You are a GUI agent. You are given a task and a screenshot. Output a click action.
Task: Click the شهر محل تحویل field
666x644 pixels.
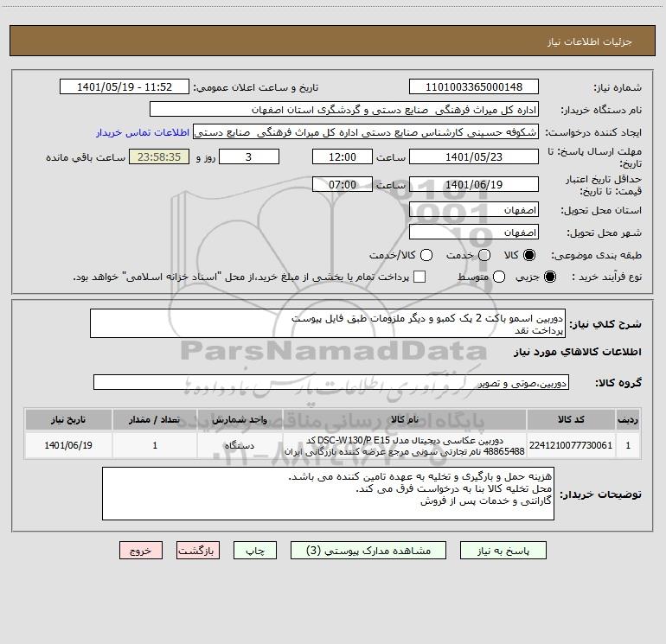pyautogui.click(x=474, y=233)
